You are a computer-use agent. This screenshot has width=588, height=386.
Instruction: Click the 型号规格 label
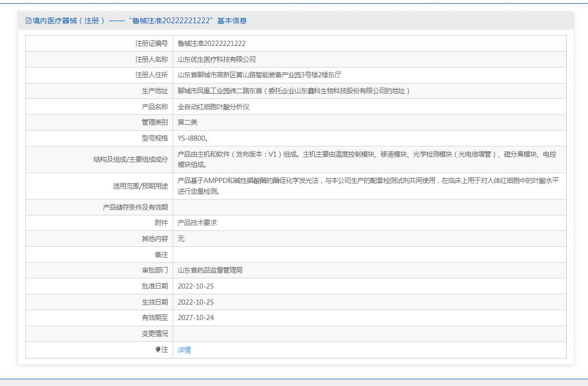click(x=155, y=139)
